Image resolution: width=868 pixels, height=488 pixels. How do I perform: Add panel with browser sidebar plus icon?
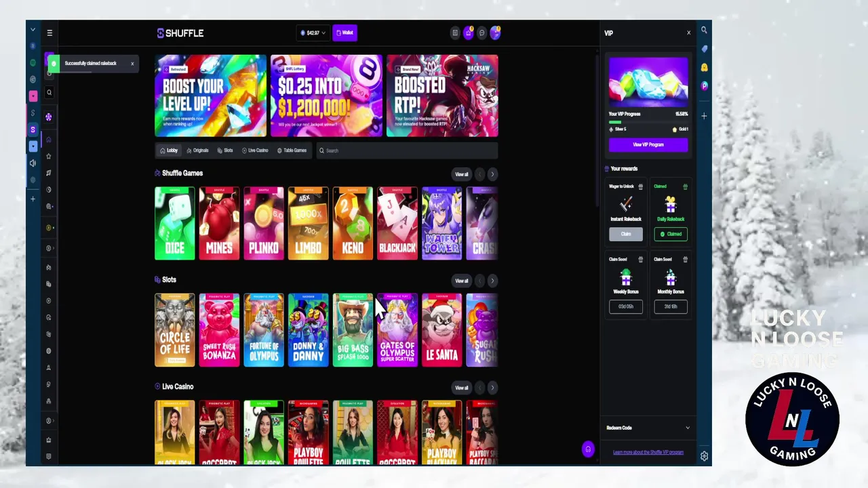click(704, 116)
